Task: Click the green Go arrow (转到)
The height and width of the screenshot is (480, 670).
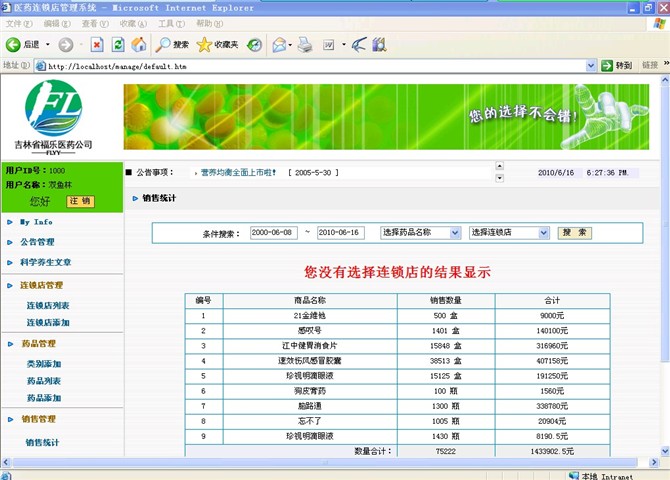Action: [x=607, y=65]
